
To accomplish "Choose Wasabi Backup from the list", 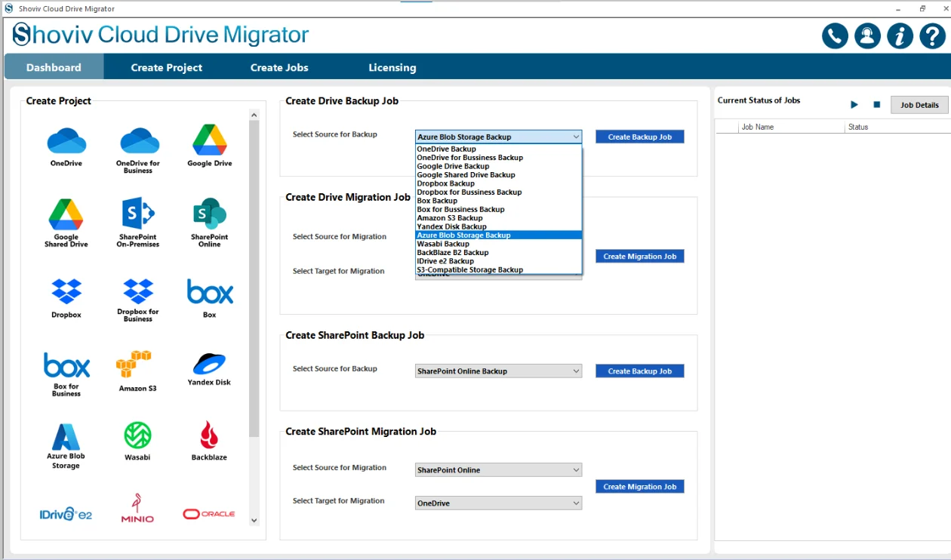I will pyautogui.click(x=499, y=244).
